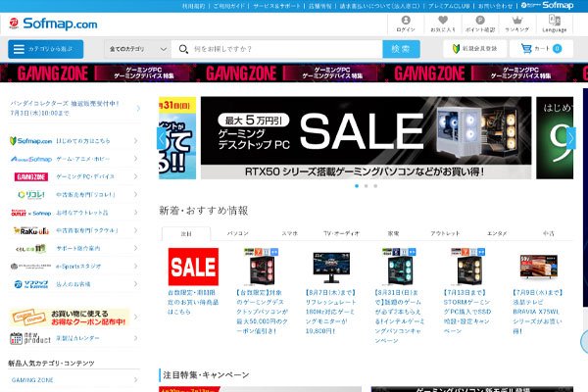The image size is (588, 392).
Task: Switch to the アウトレット tab
Action: (x=445, y=233)
